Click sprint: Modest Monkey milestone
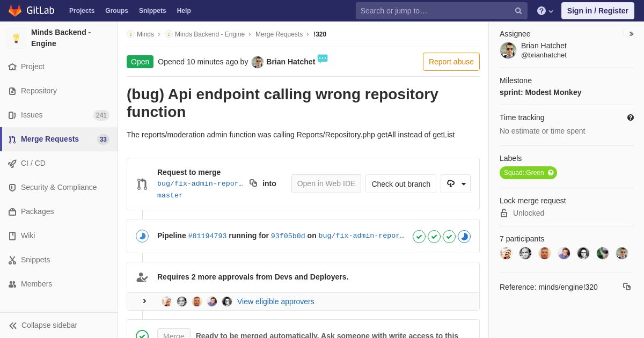This screenshot has width=644, height=338. [540, 92]
